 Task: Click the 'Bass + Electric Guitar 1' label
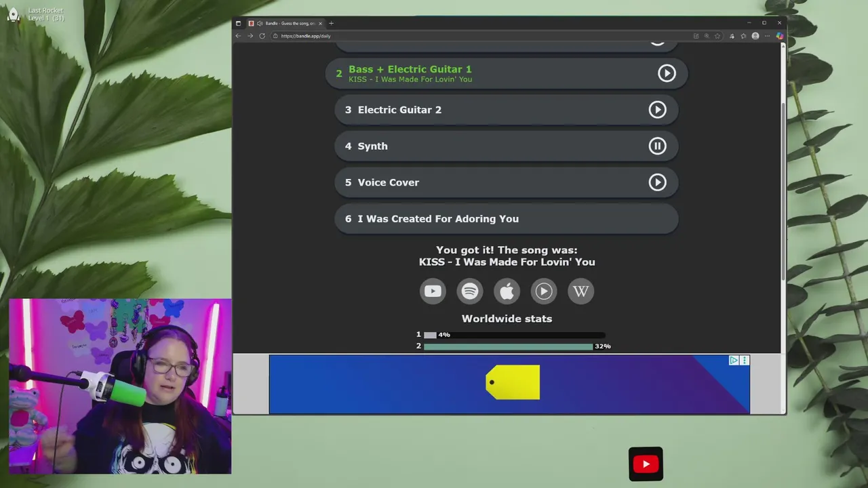click(410, 69)
